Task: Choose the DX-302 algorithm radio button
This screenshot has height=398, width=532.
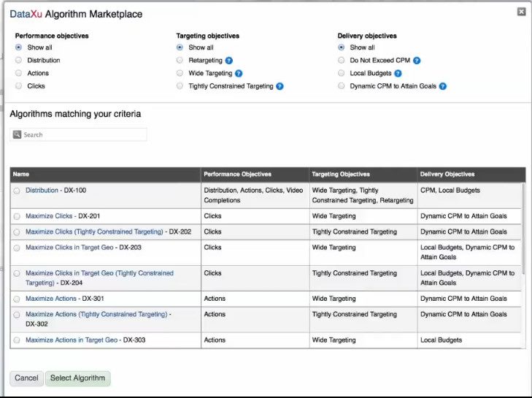Action: pyautogui.click(x=17, y=315)
